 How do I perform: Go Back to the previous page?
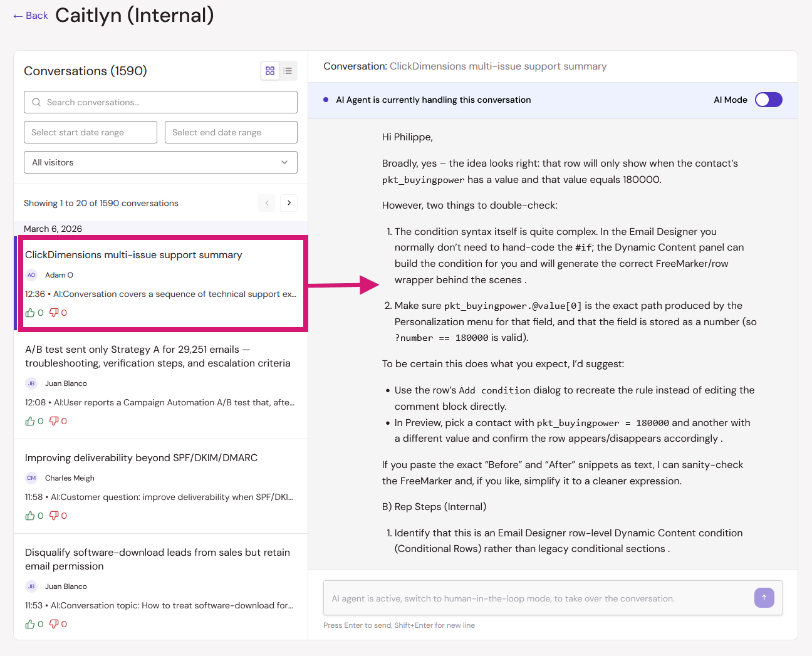tap(31, 16)
